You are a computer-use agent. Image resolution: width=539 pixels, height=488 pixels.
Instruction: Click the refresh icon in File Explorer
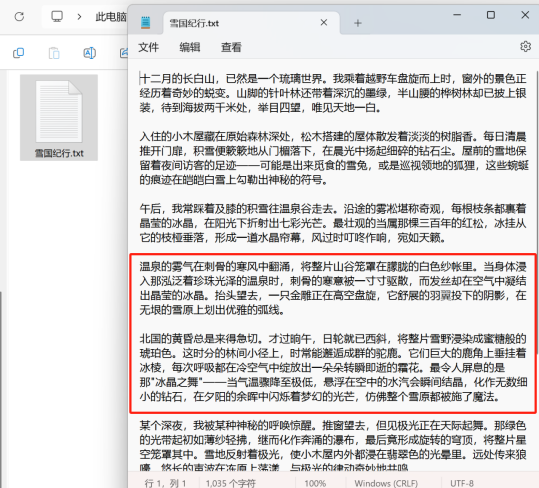tap(19, 16)
